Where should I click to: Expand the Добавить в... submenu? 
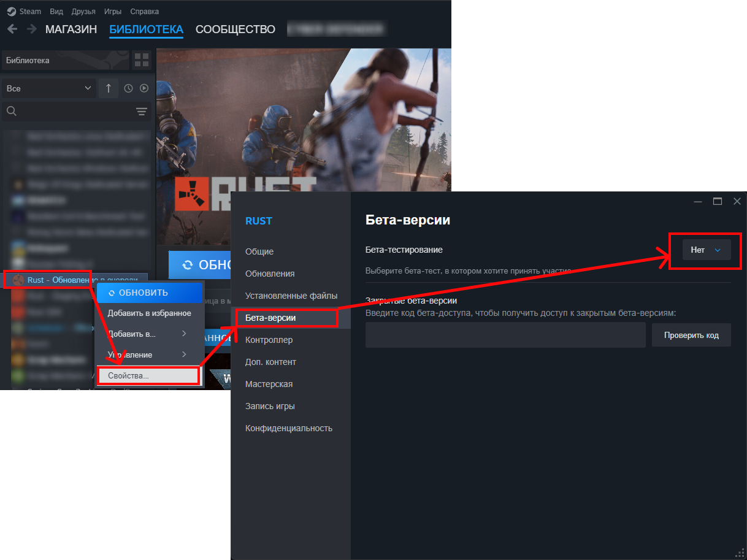tap(149, 334)
